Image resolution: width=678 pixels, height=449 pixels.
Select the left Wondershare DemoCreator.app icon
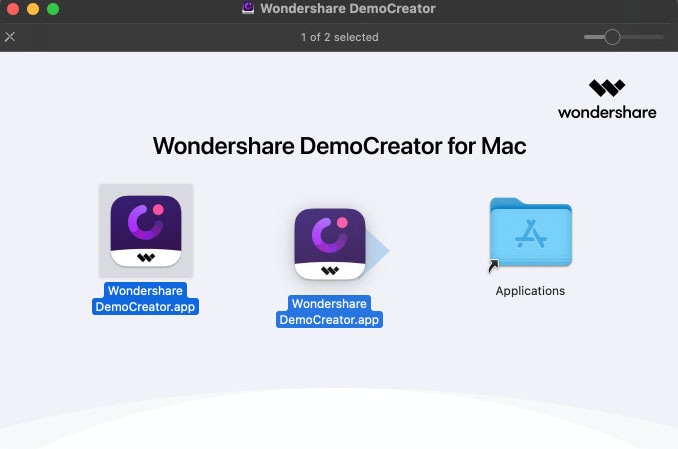[x=146, y=231]
